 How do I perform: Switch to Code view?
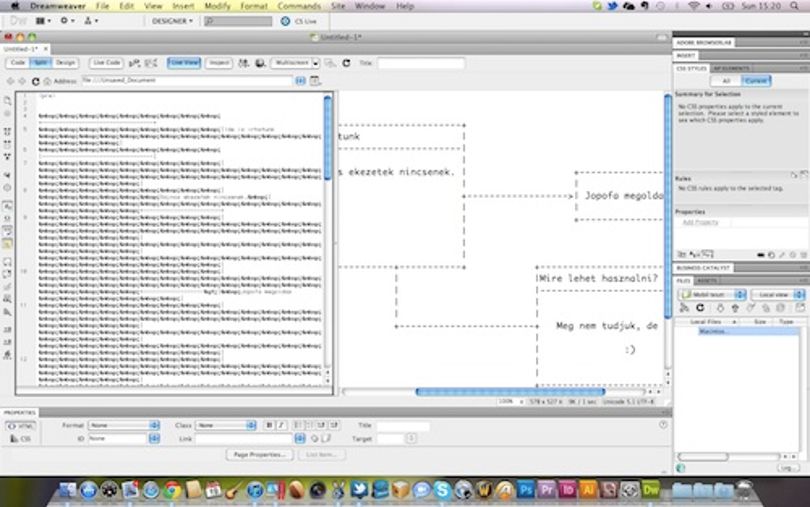18,63
